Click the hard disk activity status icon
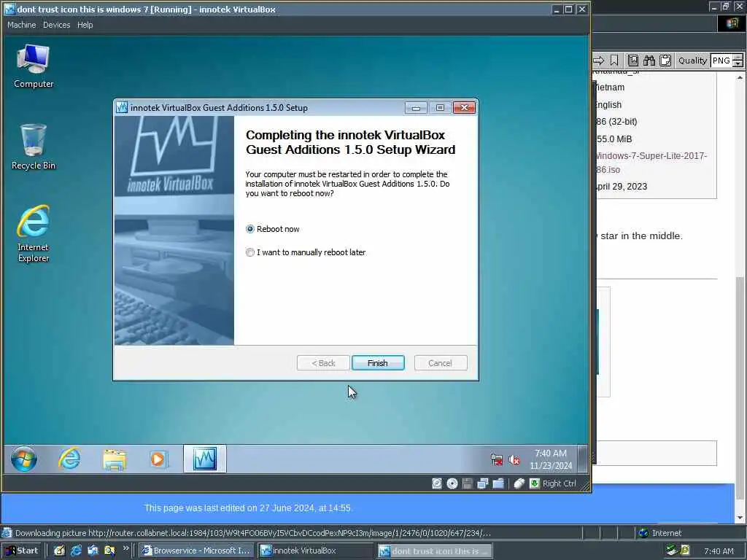The image size is (747, 560). click(x=437, y=484)
